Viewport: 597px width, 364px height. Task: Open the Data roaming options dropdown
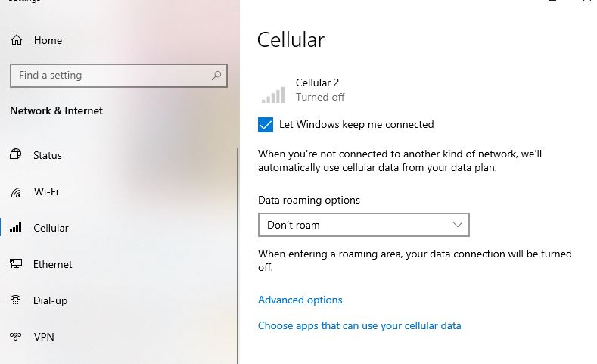[364, 225]
